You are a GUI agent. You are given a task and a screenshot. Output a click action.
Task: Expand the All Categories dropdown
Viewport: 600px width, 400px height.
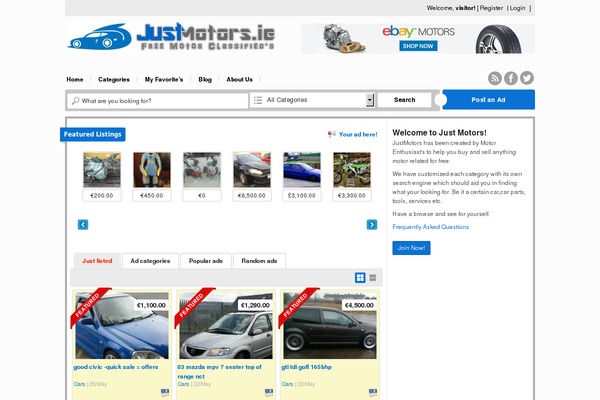[x=370, y=100]
